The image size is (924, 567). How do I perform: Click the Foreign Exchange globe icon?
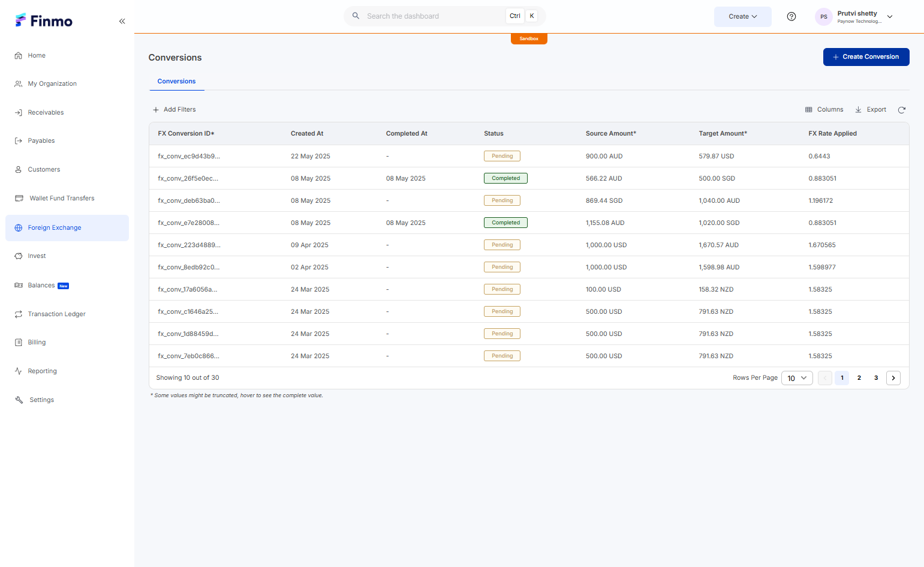(19, 228)
